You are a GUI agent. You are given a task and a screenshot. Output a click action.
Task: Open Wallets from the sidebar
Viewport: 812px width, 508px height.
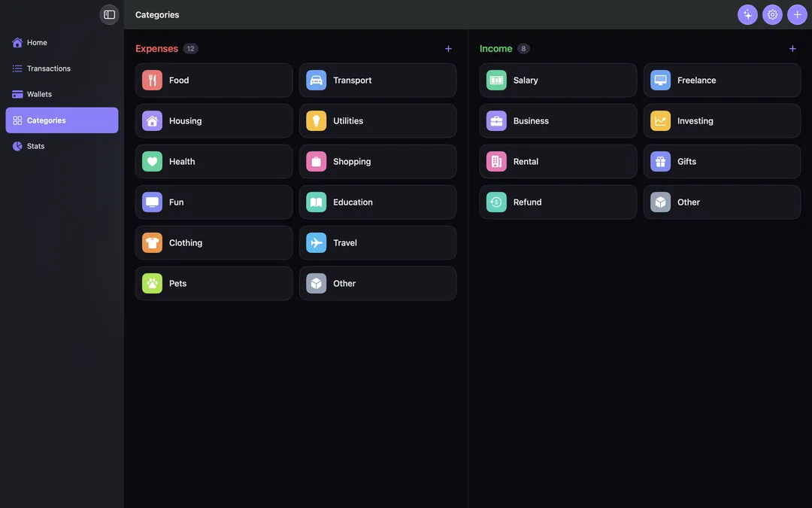[x=62, y=94]
